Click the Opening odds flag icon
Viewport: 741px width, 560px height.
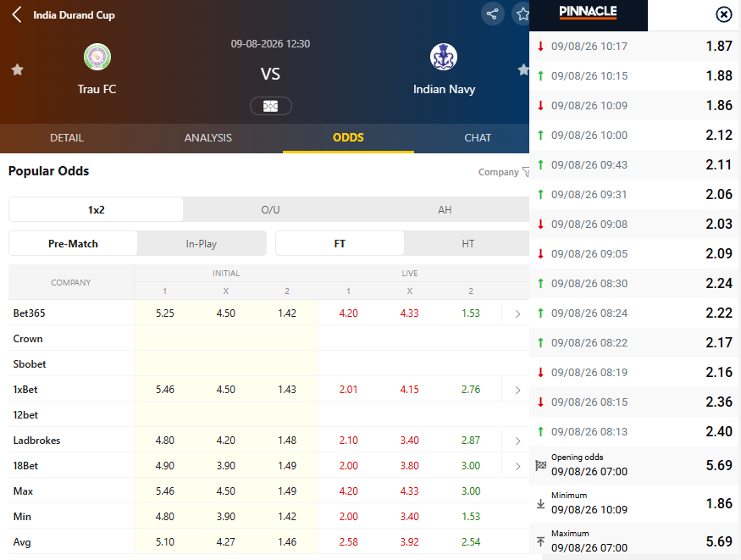(540, 465)
